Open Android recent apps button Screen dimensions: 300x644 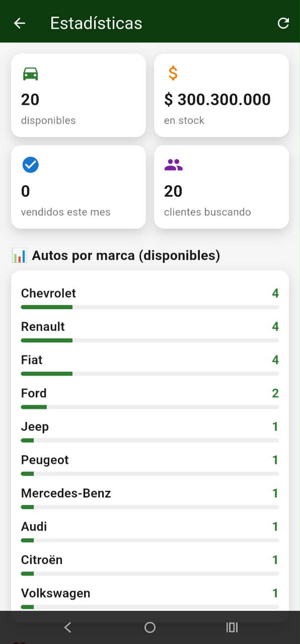click(232, 627)
